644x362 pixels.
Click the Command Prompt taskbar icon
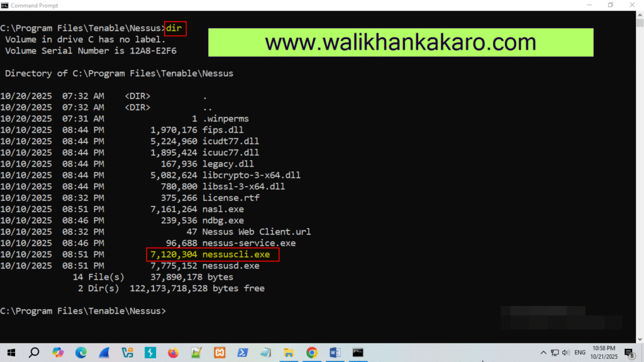357,353
